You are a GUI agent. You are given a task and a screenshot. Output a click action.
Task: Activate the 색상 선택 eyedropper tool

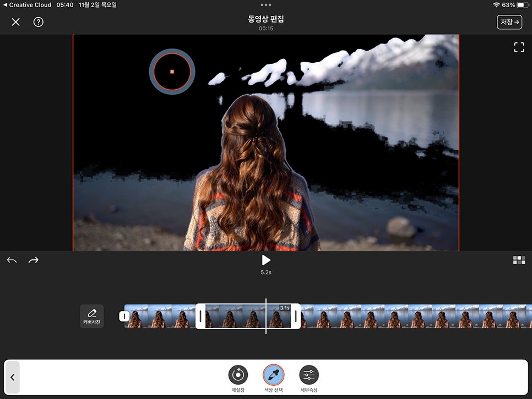(274, 379)
